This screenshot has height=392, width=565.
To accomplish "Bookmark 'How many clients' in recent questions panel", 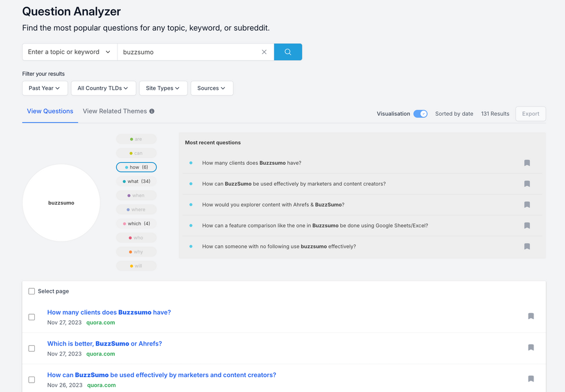I will [527, 163].
